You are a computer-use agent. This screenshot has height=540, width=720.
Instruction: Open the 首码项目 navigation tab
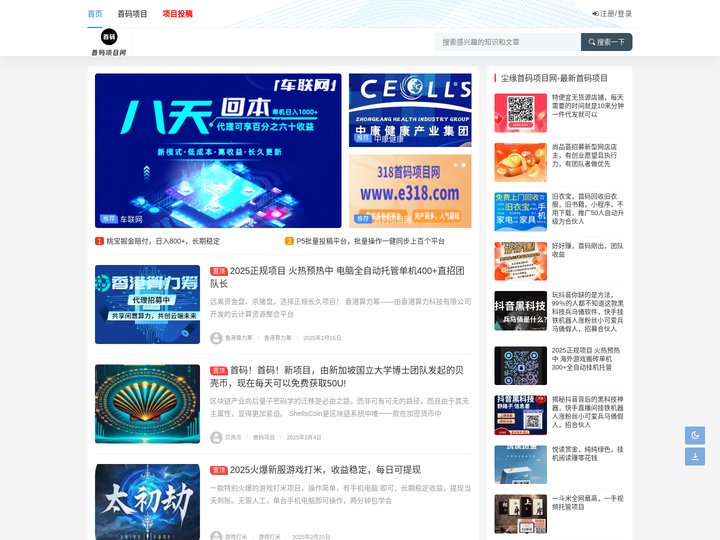click(x=132, y=14)
